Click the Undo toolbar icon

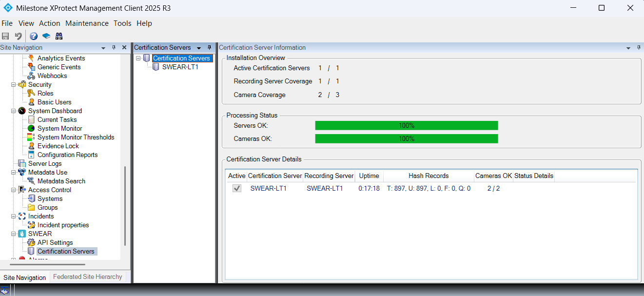19,36
